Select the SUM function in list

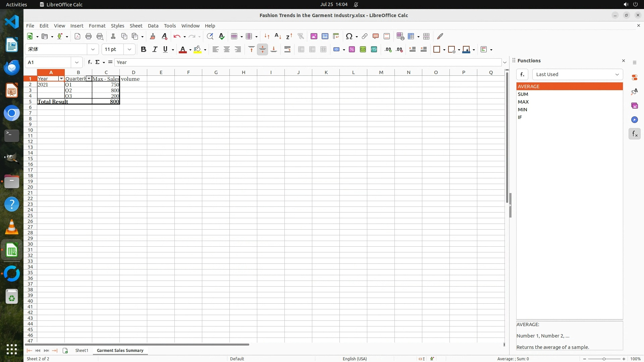(x=523, y=94)
